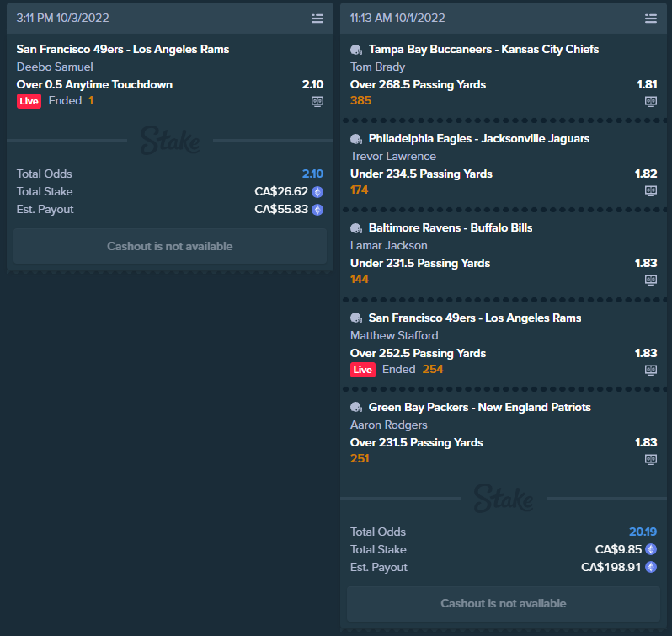672x636 pixels.
Task: Click disabled Cashout button on single bet slip
Action: (x=170, y=246)
